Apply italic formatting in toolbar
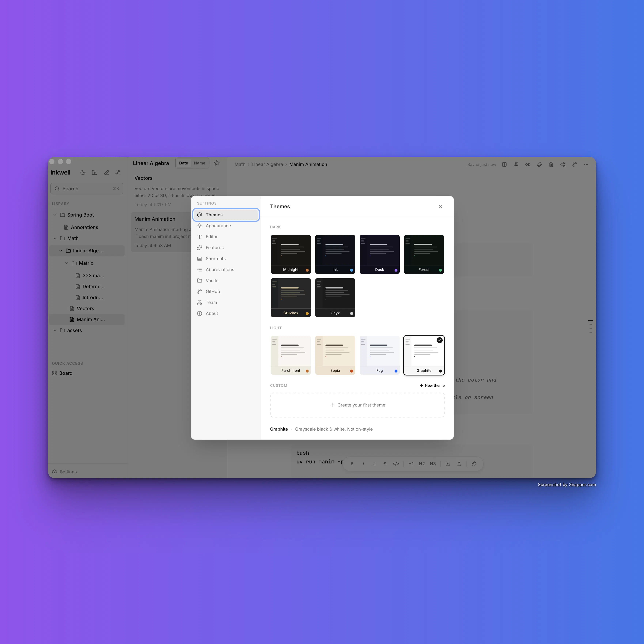 tap(363, 464)
